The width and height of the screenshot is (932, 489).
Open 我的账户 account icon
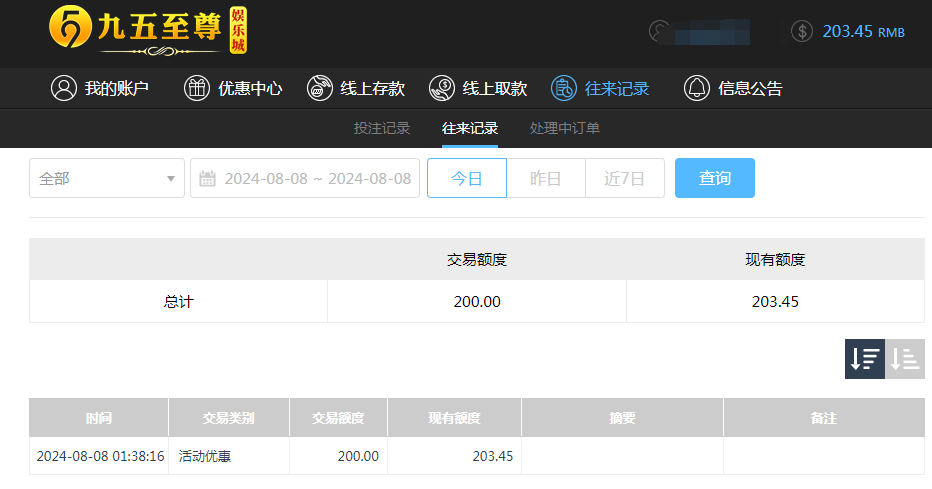pos(64,88)
